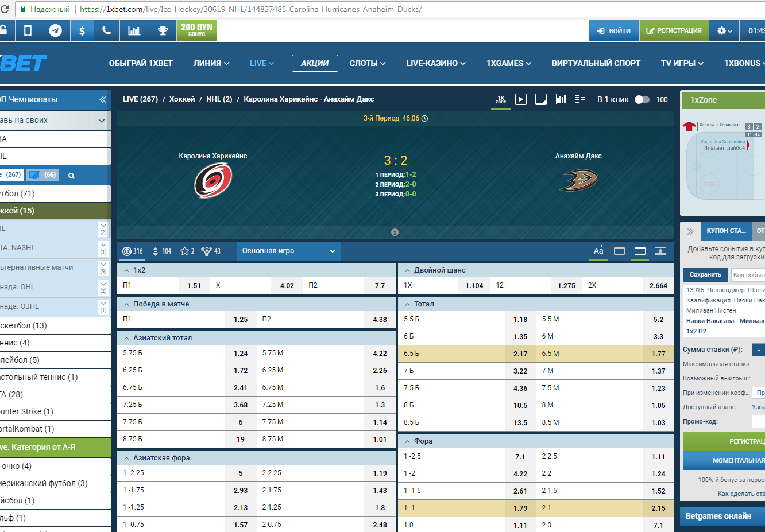The height and width of the screenshot is (532, 765).
Task: Select the up-down arrows filter 104
Action: click(161, 251)
